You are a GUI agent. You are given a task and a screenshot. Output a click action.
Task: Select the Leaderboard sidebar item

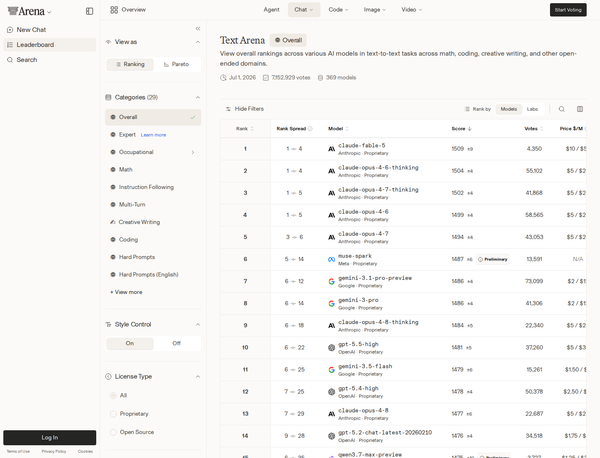(50, 45)
